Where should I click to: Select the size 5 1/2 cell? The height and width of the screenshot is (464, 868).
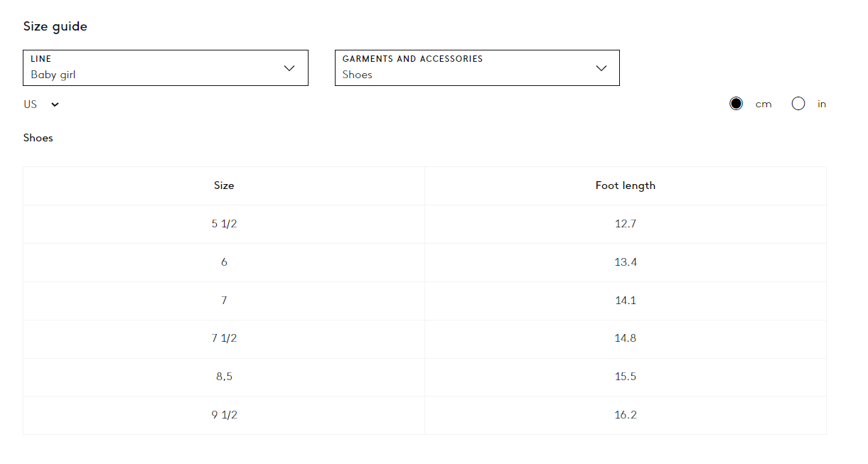click(x=224, y=224)
